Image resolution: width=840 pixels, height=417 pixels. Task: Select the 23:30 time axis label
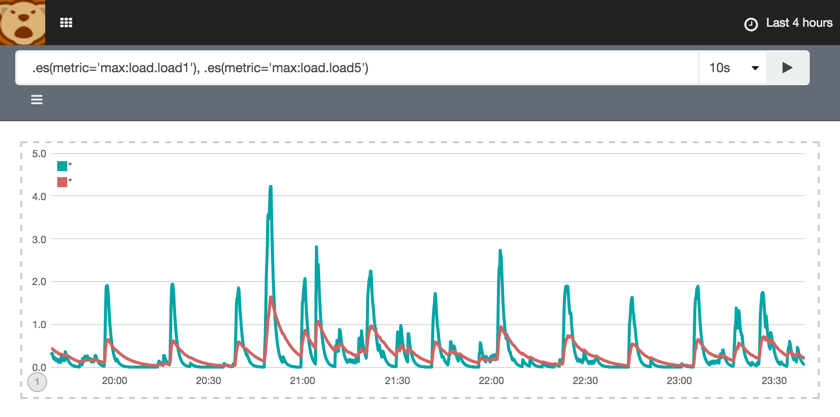(773, 381)
